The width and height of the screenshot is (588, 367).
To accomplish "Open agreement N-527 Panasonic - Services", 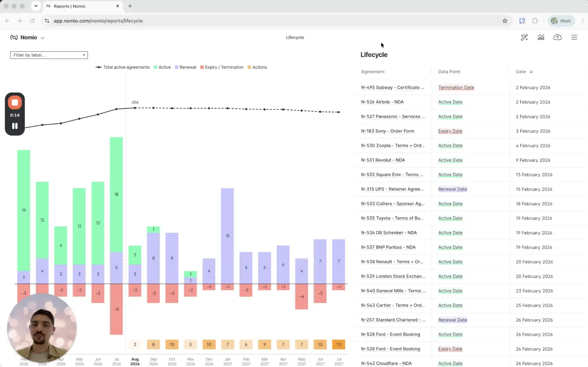I will [x=393, y=116].
